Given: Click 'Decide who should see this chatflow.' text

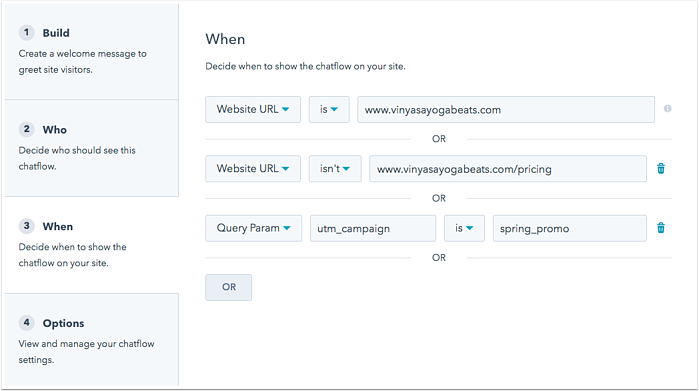Looking at the screenshot, I should click(x=77, y=158).
